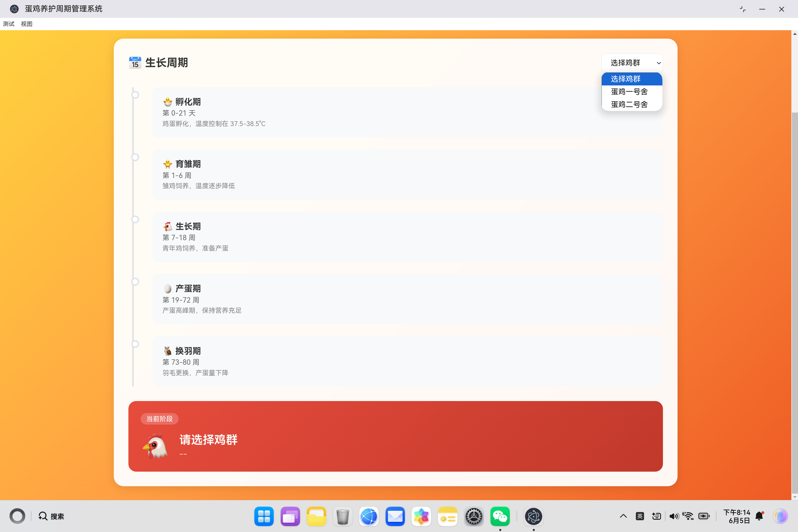Viewport: 798px width, 532px height.
Task: Select the 生长期 timeline marker
Action: point(135,219)
